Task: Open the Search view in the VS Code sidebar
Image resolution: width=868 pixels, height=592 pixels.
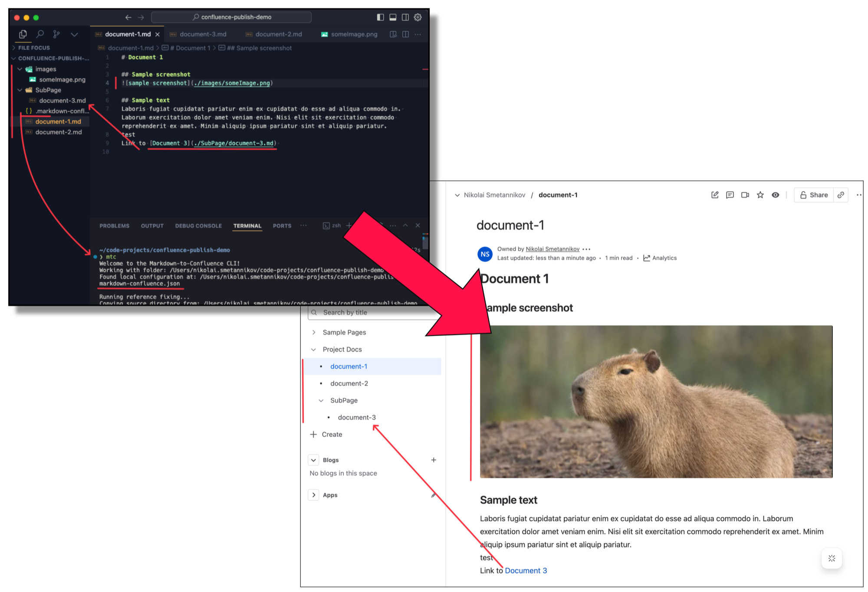Action: coord(40,34)
